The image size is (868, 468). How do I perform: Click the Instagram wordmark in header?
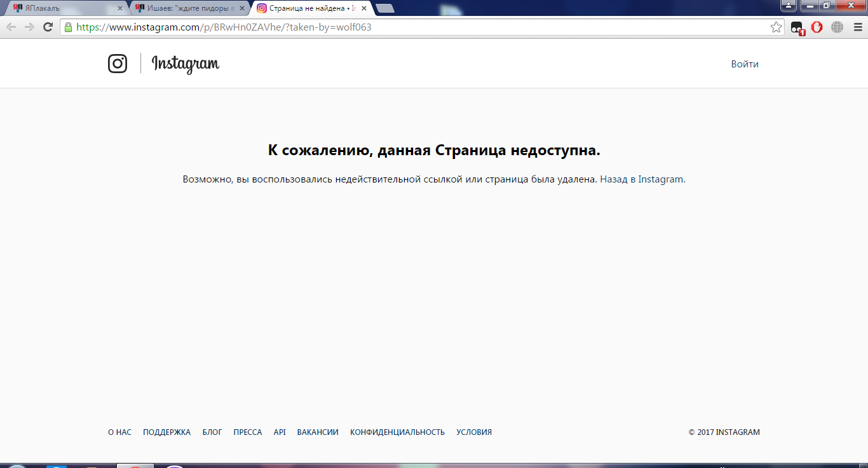pos(186,64)
